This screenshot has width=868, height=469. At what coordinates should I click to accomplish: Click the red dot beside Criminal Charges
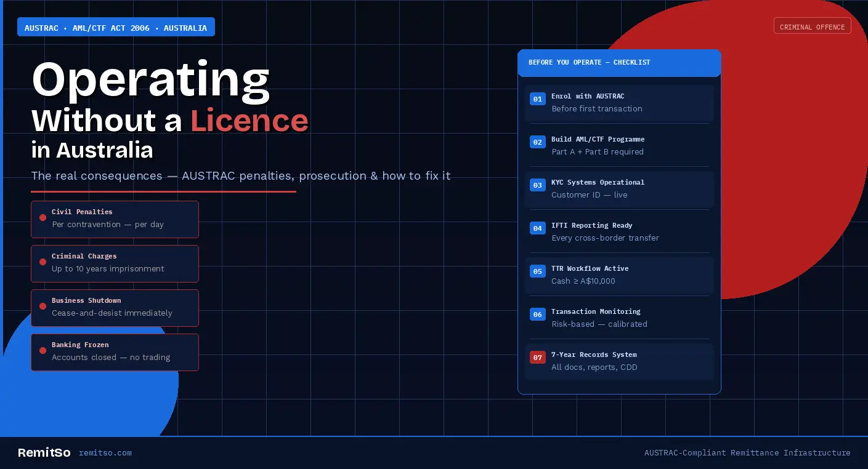(43, 262)
